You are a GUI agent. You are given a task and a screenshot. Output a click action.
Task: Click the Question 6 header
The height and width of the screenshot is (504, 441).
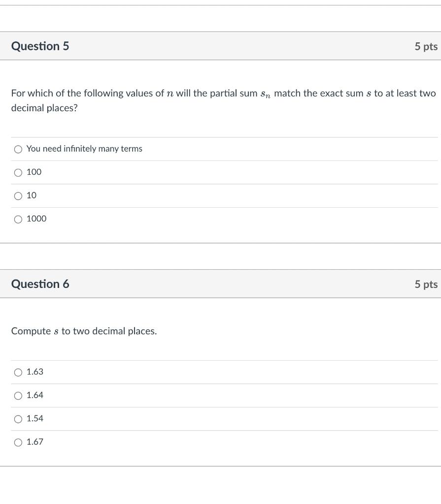(40, 284)
